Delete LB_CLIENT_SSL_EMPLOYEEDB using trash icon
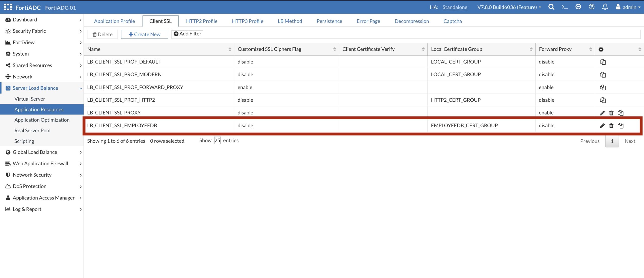 point(611,126)
